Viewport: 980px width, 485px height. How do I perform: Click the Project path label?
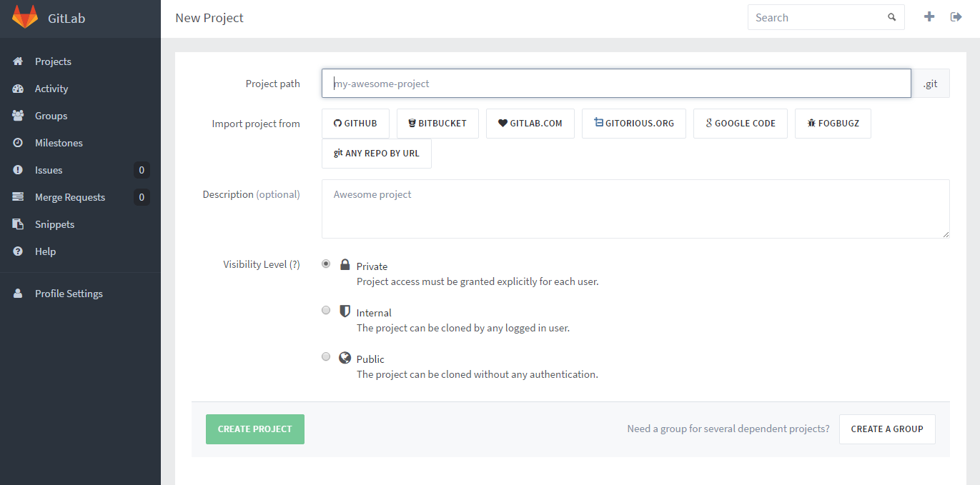[273, 84]
